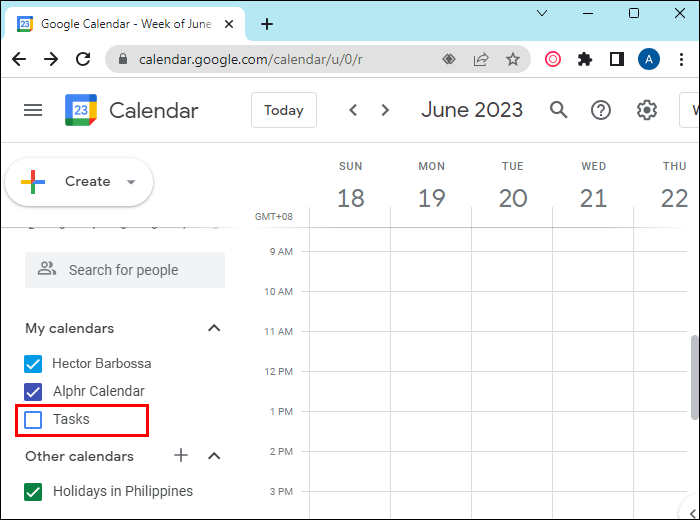700x520 pixels.
Task: Go to previous week arrow
Action: pyautogui.click(x=353, y=110)
